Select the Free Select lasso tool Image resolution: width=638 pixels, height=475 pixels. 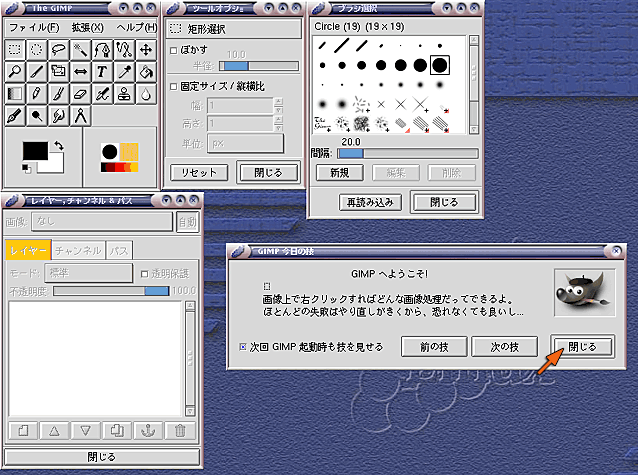pos(59,48)
